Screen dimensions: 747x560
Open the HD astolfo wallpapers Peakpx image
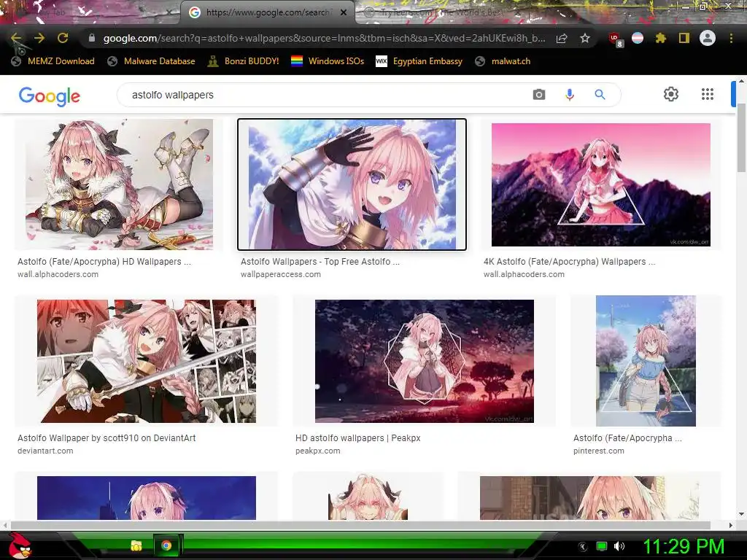coord(424,361)
